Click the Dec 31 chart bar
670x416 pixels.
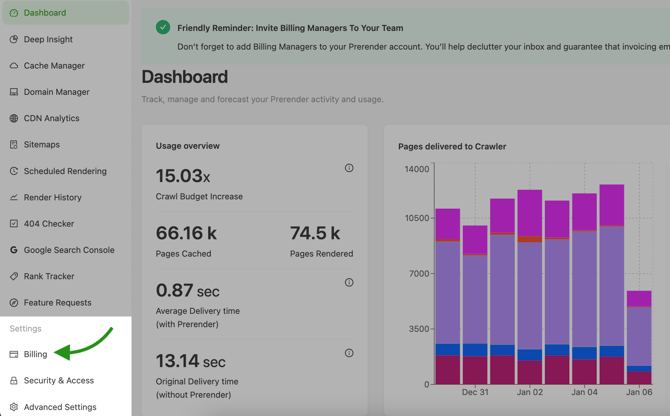[475, 305]
